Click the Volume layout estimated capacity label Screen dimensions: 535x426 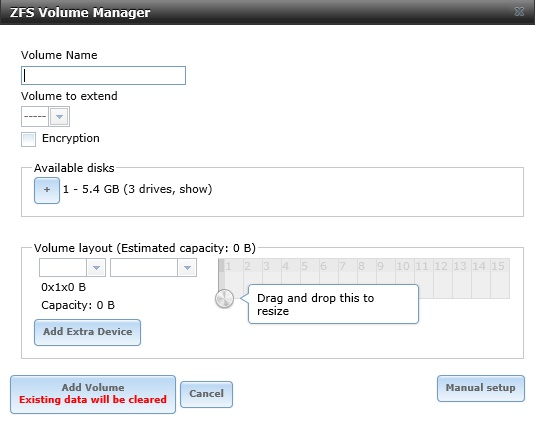[145, 248]
